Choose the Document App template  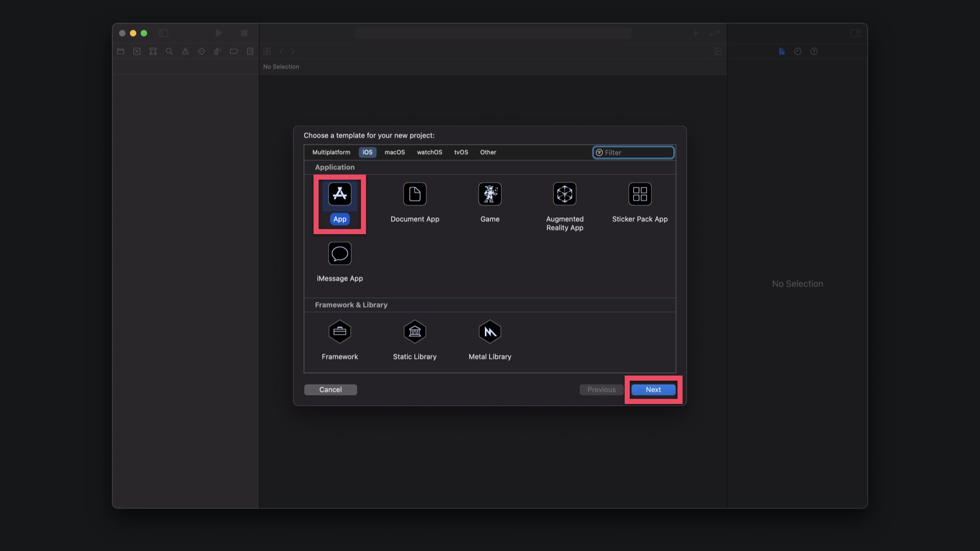pyautogui.click(x=414, y=194)
